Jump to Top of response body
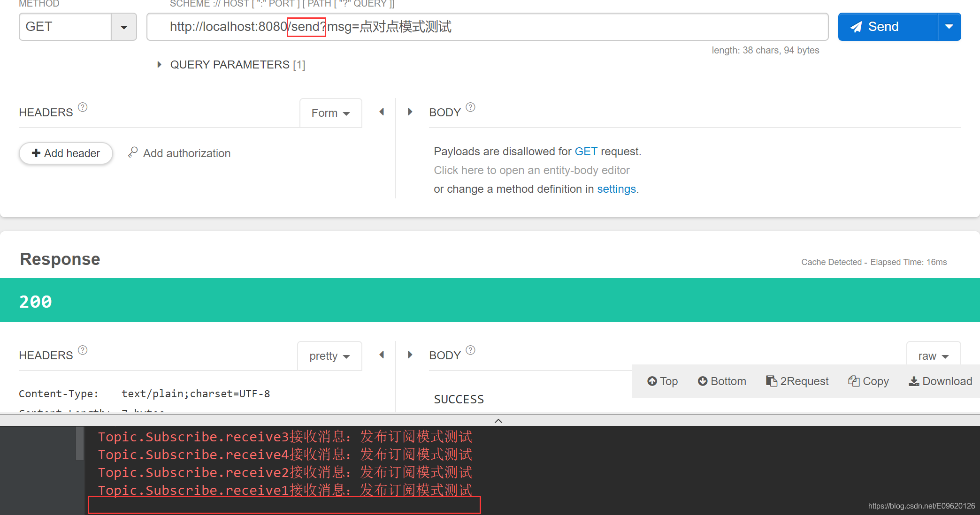This screenshot has height=515, width=980. click(x=662, y=381)
